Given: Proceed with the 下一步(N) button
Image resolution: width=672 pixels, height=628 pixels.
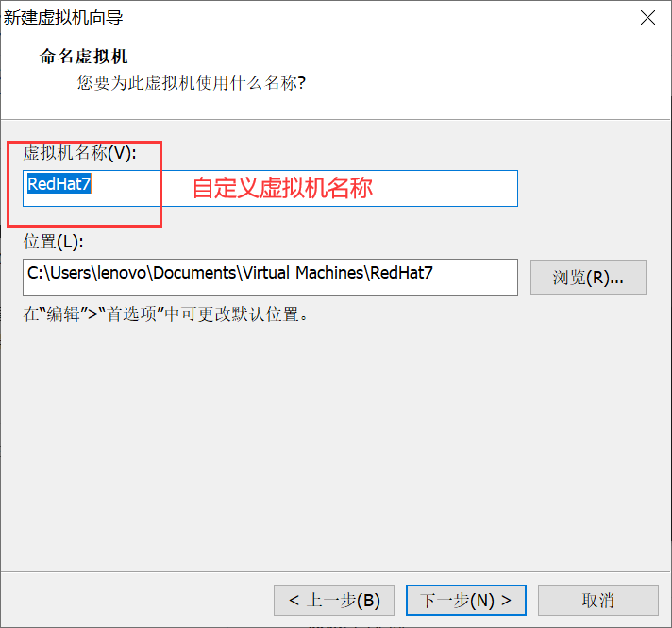Looking at the screenshot, I should 466,600.
